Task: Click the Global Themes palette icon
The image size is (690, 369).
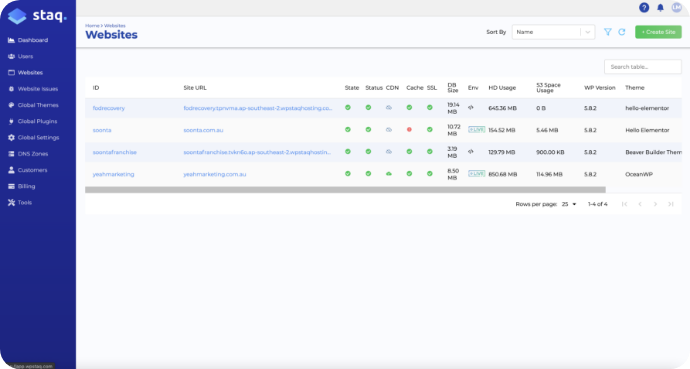Action: [11, 105]
